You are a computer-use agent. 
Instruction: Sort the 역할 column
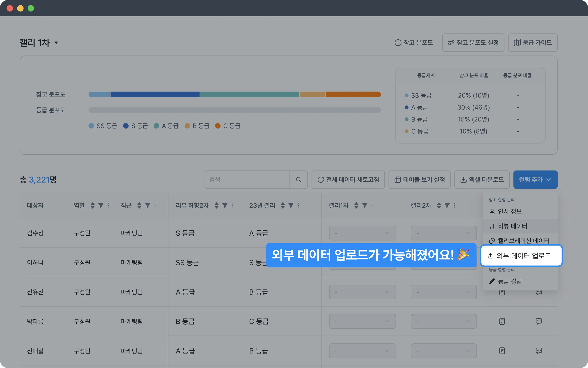coord(92,205)
